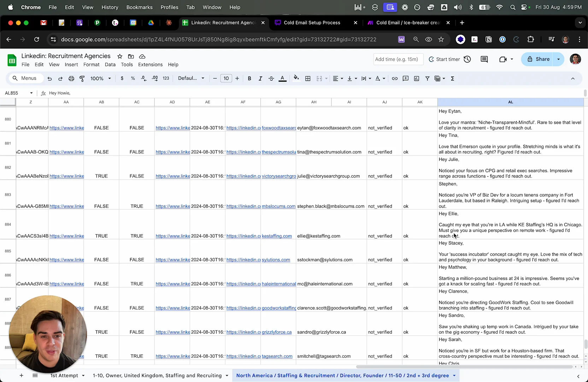588x382 pixels.
Task: Create a filter with funnel icon
Action: point(427,79)
